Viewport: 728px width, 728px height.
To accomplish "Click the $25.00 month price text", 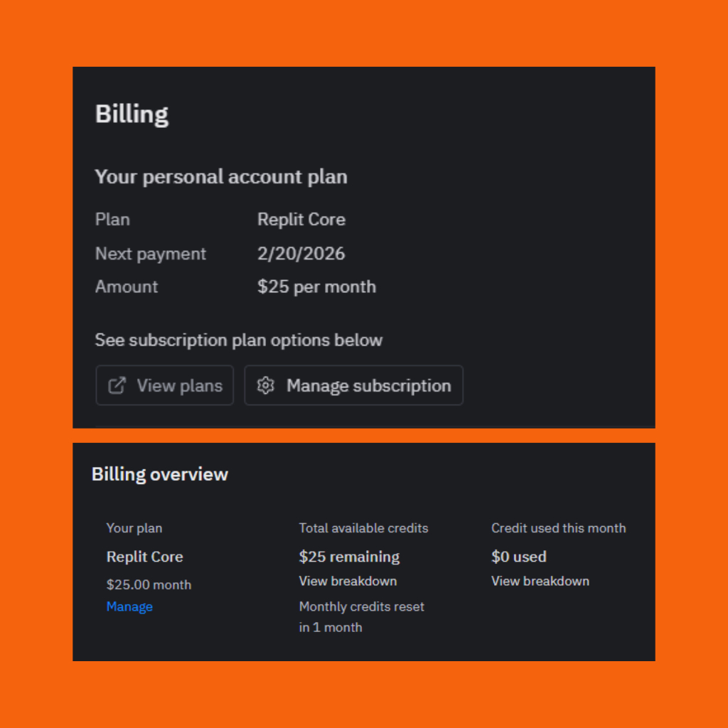I will pos(149,585).
